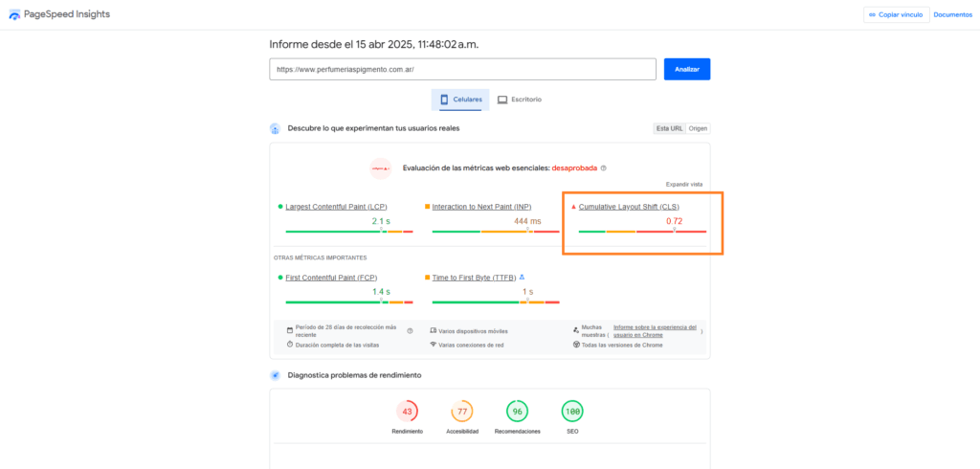Click the Accesibilidad score gauge showing 77
This screenshot has height=469, width=980.
coord(462,412)
